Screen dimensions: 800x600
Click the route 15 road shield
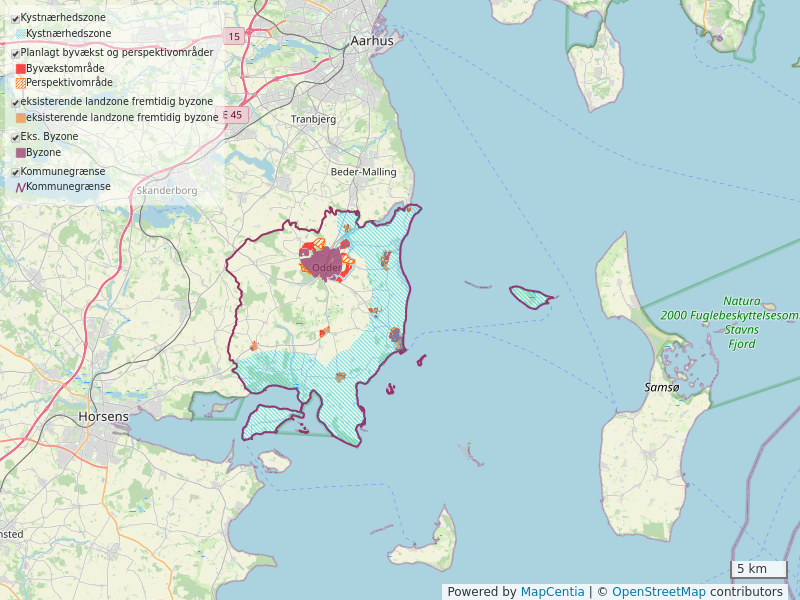pyautogui.click(x=233, y=37)
